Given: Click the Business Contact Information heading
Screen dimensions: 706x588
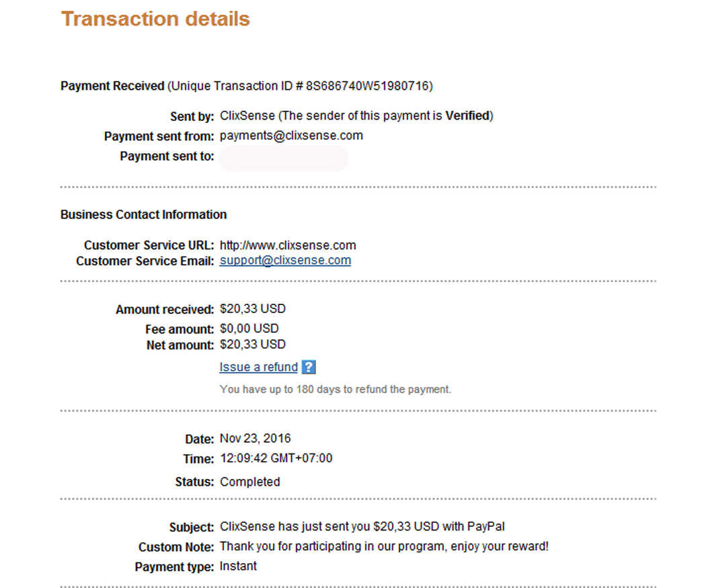Looking at the screenshot, I should pos(144,214).
